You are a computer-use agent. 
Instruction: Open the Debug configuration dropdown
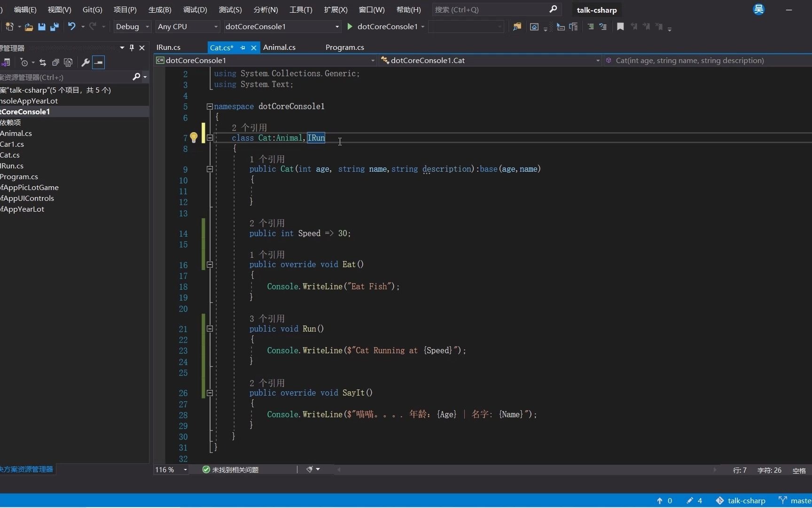click(x=132, y=27)
